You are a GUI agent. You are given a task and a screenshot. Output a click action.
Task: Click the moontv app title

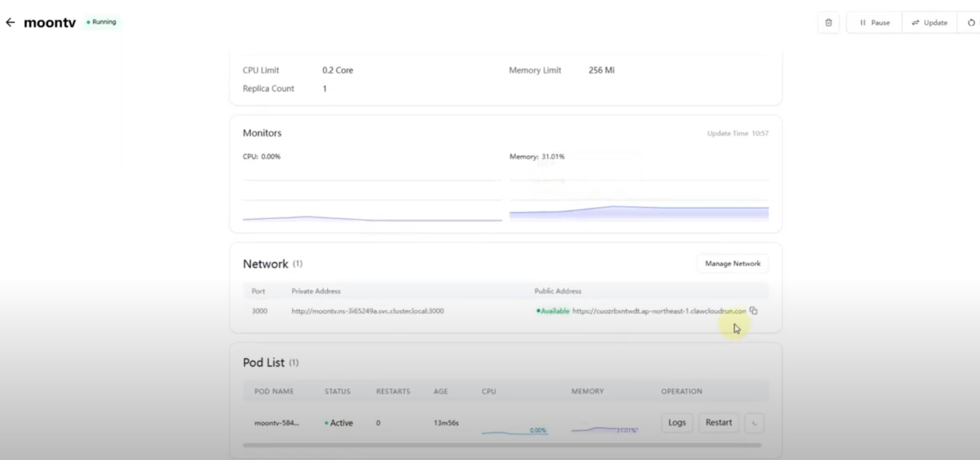pos(50,23)
